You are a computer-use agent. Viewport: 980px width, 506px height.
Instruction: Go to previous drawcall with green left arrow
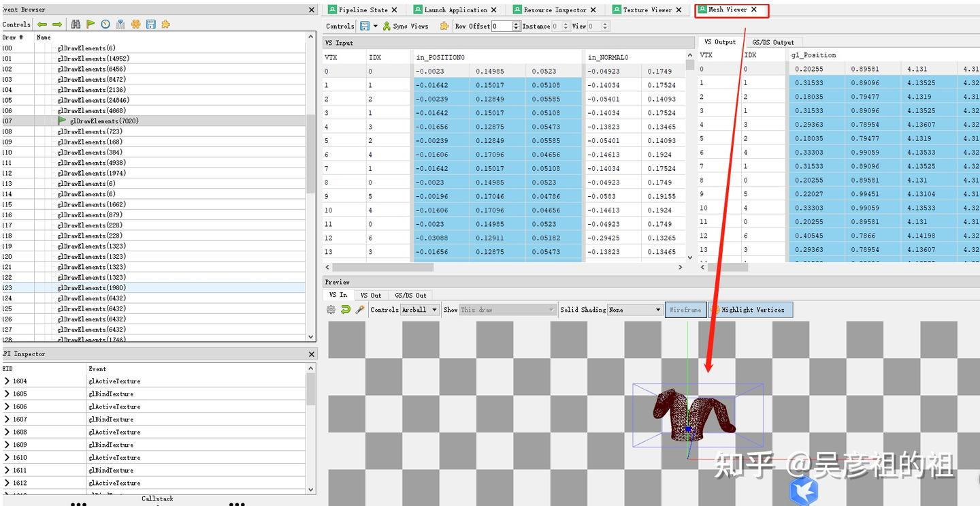(x=42, y=24)
